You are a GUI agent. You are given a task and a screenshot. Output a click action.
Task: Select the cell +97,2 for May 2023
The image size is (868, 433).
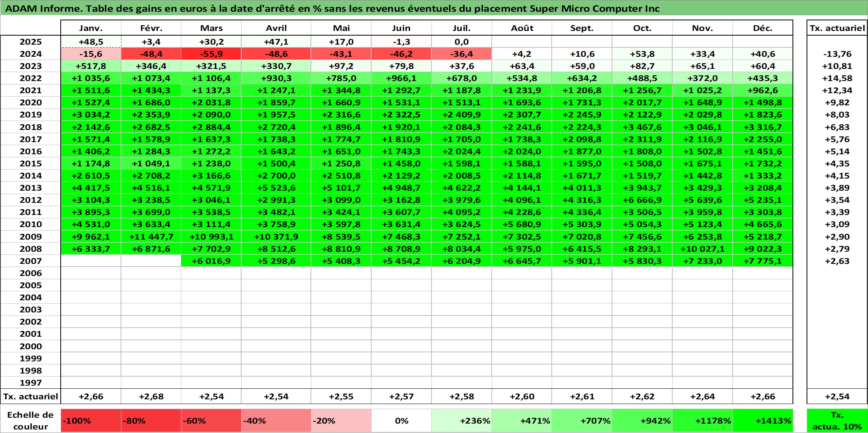pyautogui.click(x=341, y=66)
